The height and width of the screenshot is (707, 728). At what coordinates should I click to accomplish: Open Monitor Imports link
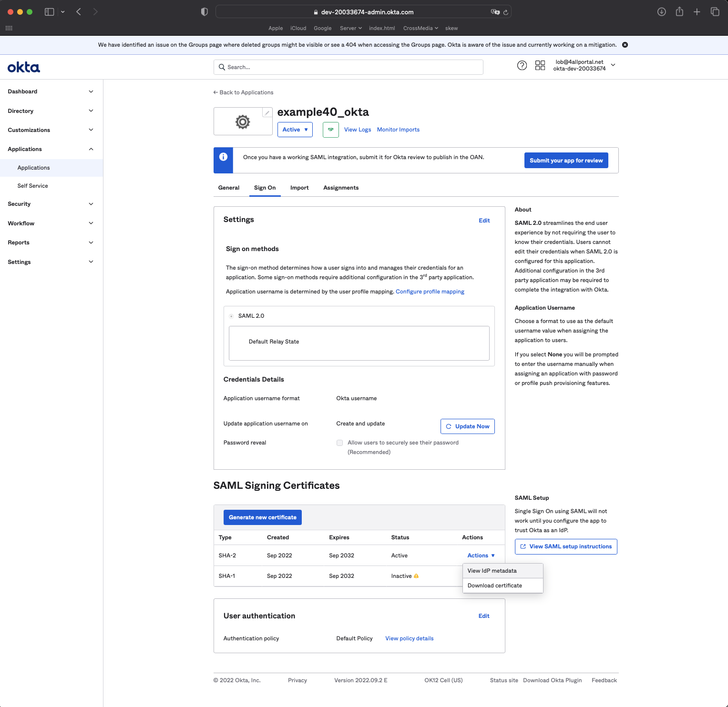pos(398,130)
